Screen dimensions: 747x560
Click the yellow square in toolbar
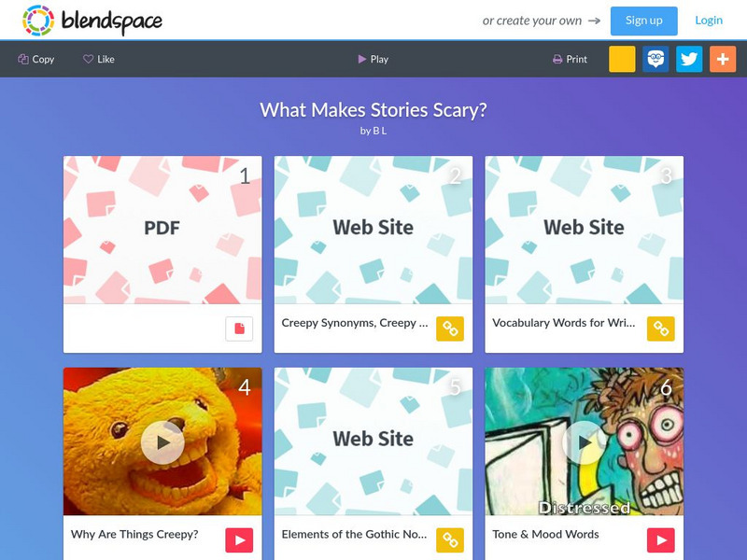pyautogui.click(x=622, y=59)
